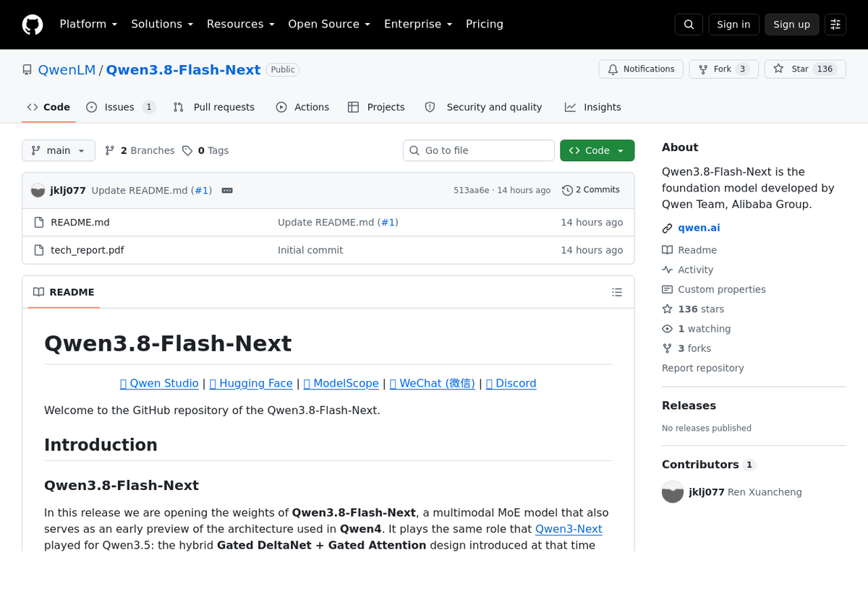
Task: View the 1 watching link
Action: (x=697, y=329)
